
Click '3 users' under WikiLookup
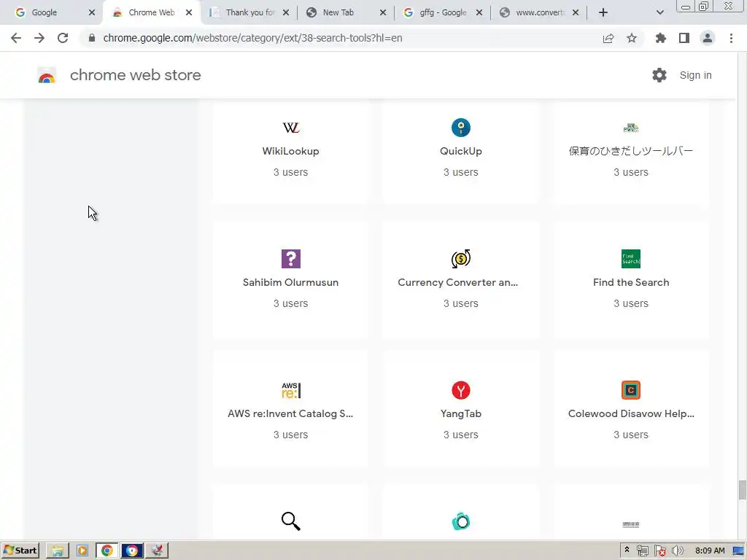pyautogui.click(x=290, y=172)
